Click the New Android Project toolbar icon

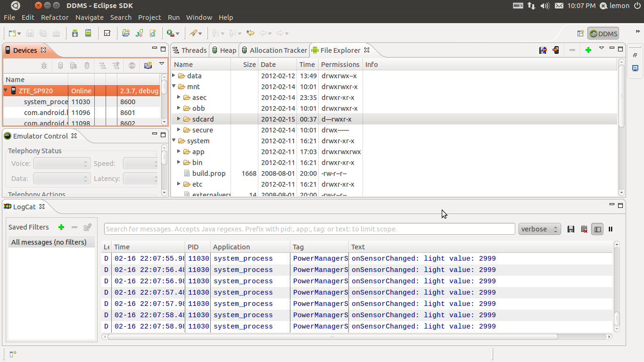[125, 33]
